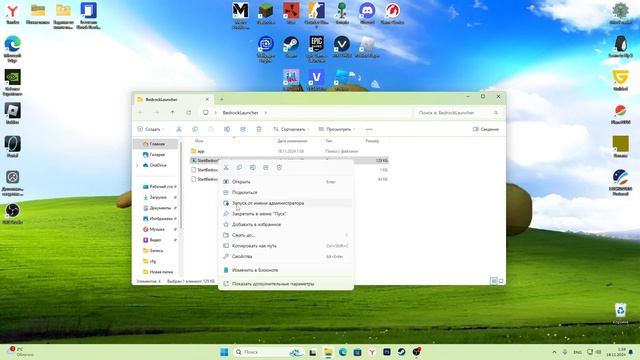640x360 pixels.
Task: Open Новая папка in the navigation pane
Action: point(159,272)
